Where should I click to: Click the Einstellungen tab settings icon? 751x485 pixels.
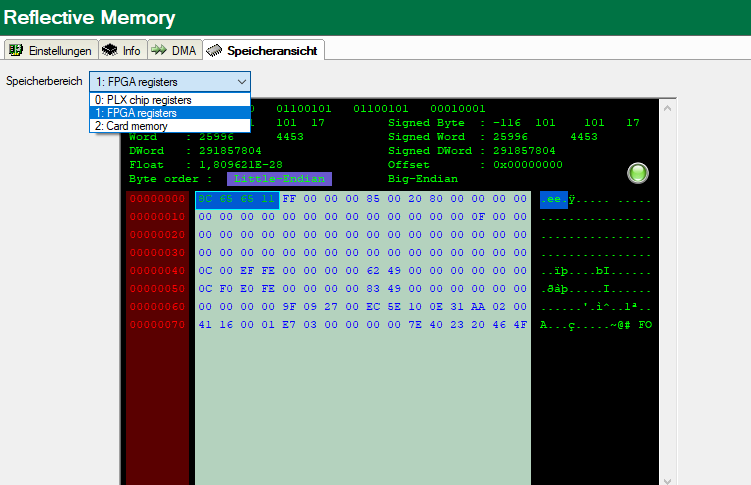click(x=16, y=50)
